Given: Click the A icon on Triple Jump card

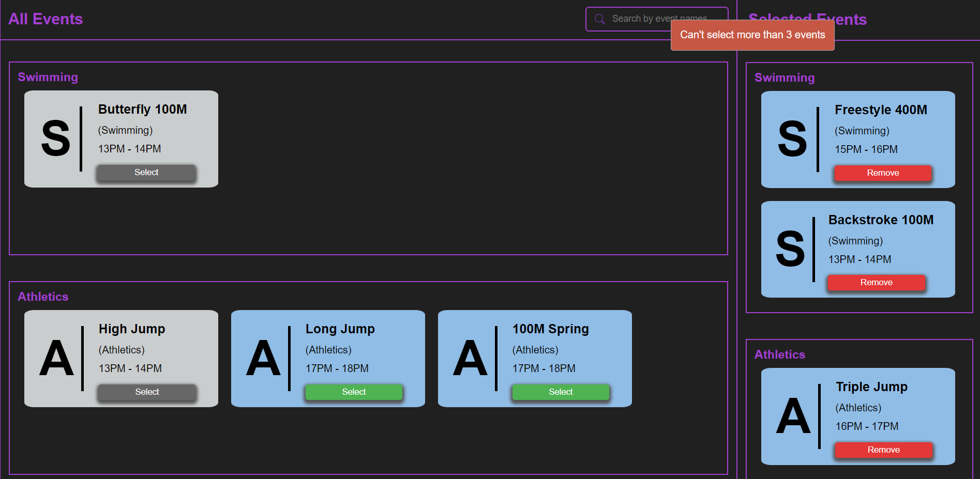Looking at the screenshot, I should pyautogui.click(x=792, y=416).
